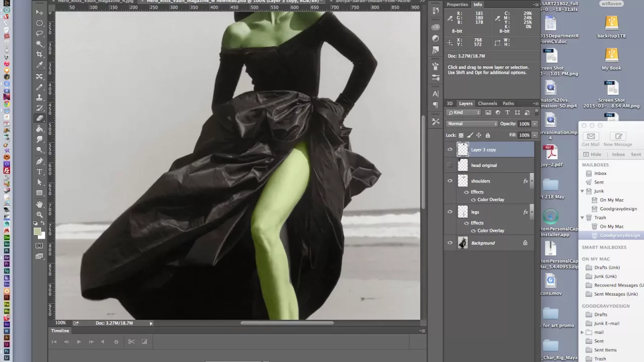Image resolution: width=644 pixels, height=362 pixels.
Task: Select the Brush tool
Action: (39, 87)
